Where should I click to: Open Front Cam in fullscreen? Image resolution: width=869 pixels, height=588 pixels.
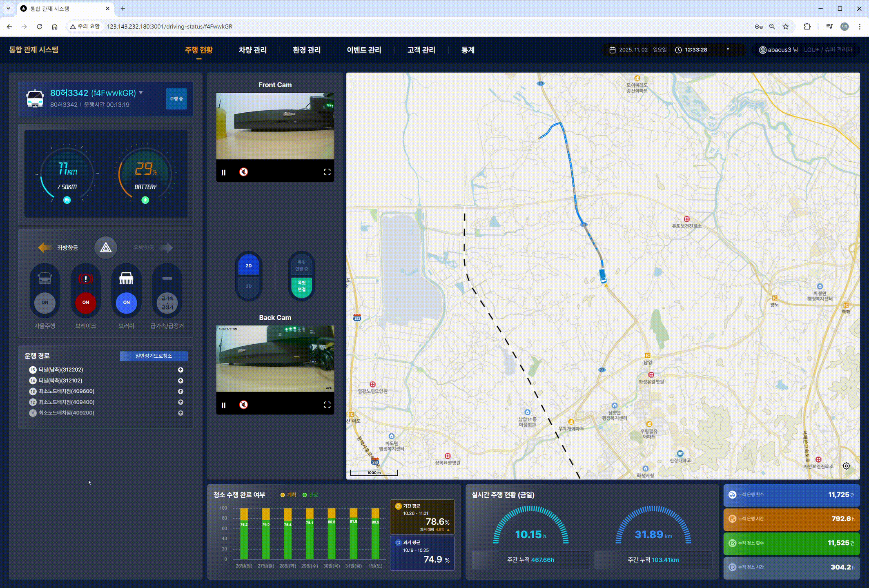click(327, 172)
